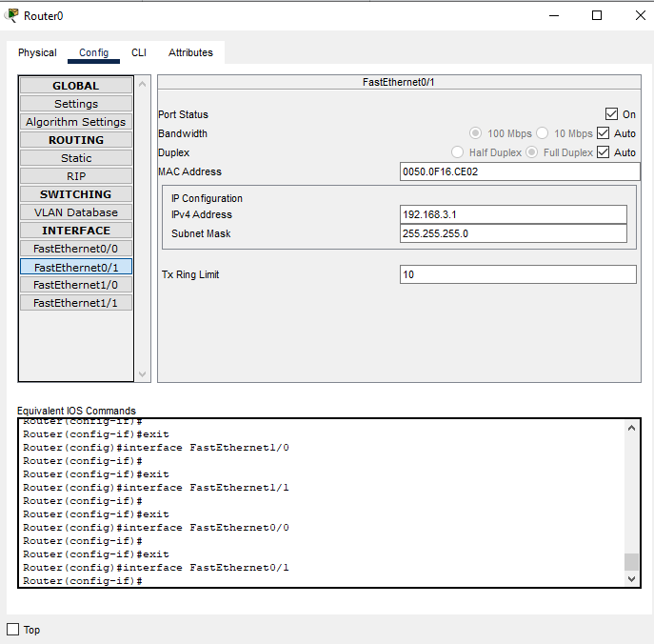654x644 pixels.
Task: Click the INTERFACE section header
Action: [76, 231]
